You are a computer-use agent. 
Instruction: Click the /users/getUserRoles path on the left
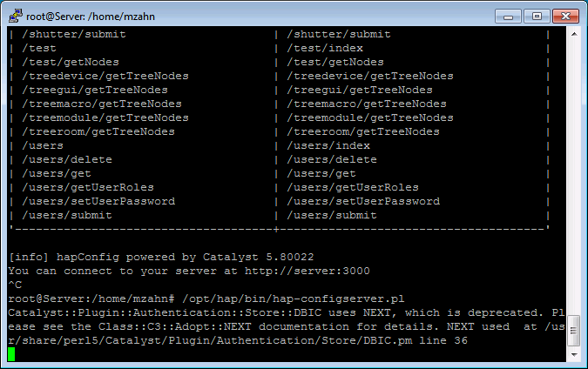click(x=88, y=187)
